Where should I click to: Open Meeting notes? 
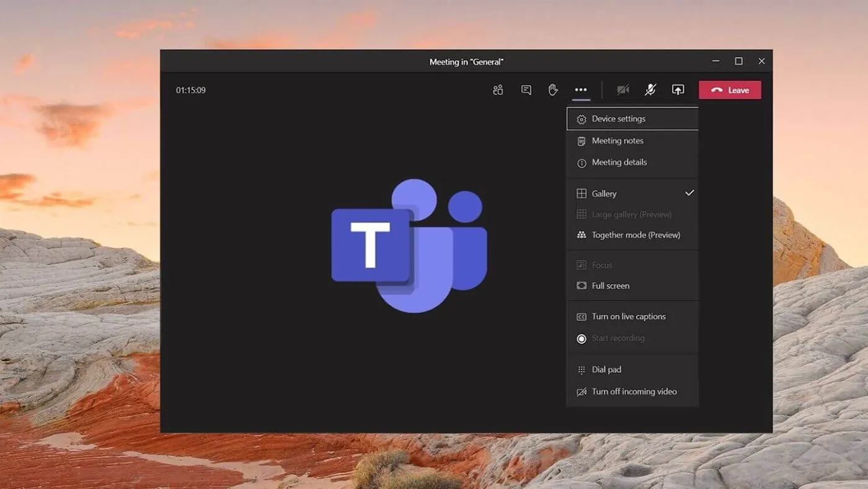coord(618,140)
